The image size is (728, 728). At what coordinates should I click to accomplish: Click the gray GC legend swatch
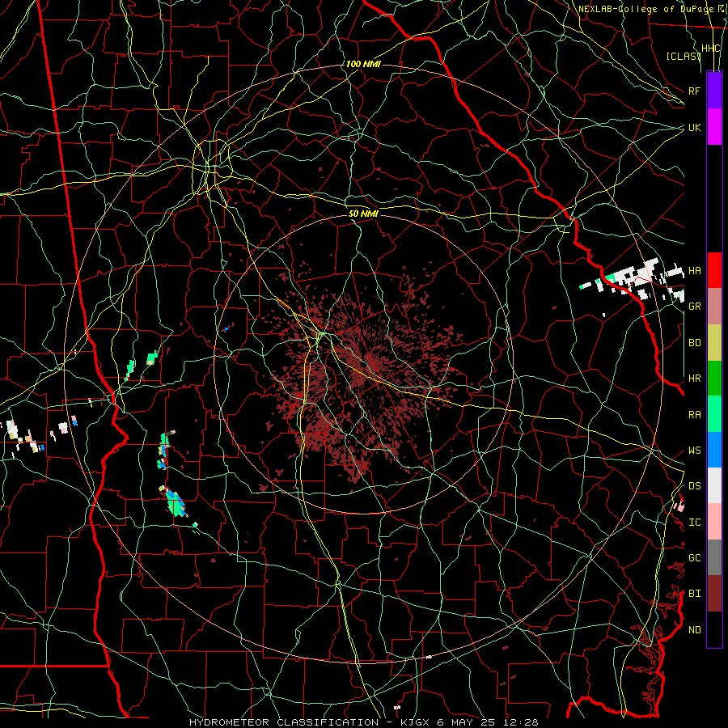pos(714,557)
